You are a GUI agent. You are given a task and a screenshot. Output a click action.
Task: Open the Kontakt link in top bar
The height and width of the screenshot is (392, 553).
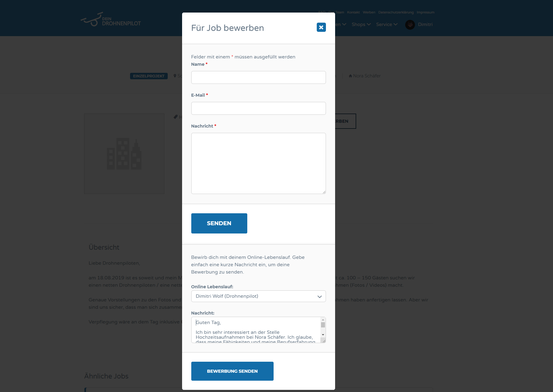pos(353,12)
